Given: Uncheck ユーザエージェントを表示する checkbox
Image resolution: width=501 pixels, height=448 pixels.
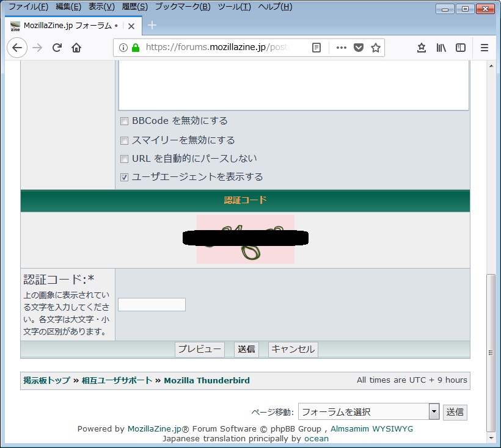Looking at the screenshot, I should pyautogui.click(x=125, y=178).
